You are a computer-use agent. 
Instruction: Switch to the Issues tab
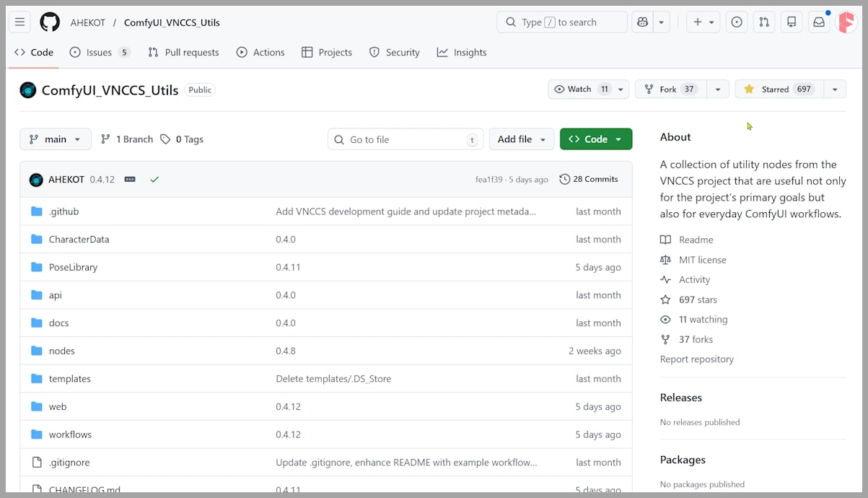point(100,52)
